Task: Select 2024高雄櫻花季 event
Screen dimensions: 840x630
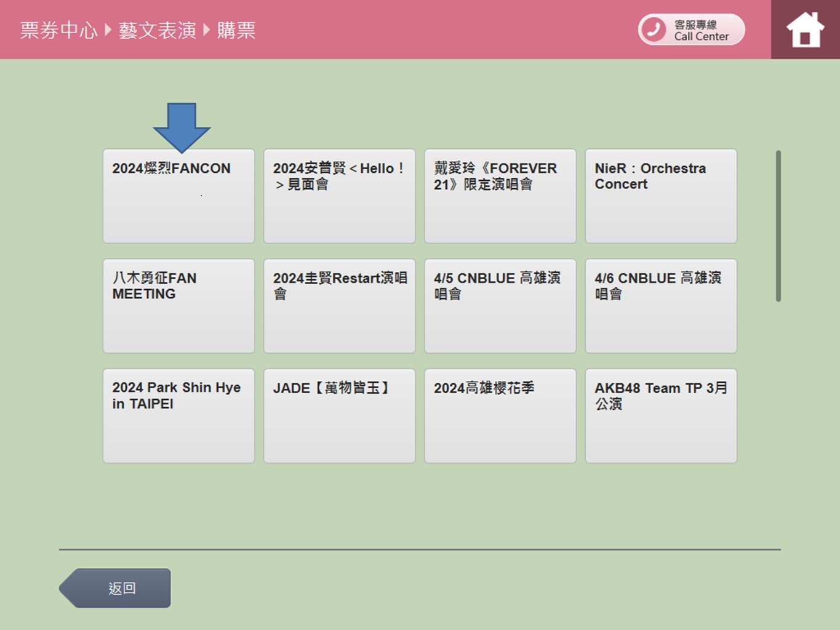Action: point(500,415)
